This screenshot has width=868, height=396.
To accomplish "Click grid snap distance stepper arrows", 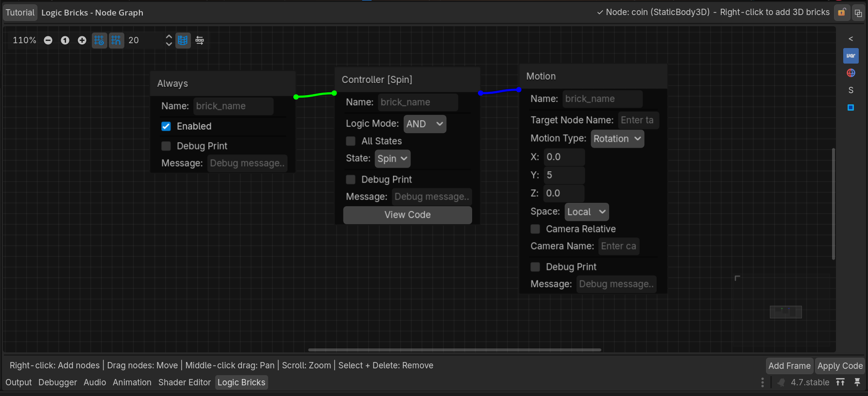I will click(169, 40).
